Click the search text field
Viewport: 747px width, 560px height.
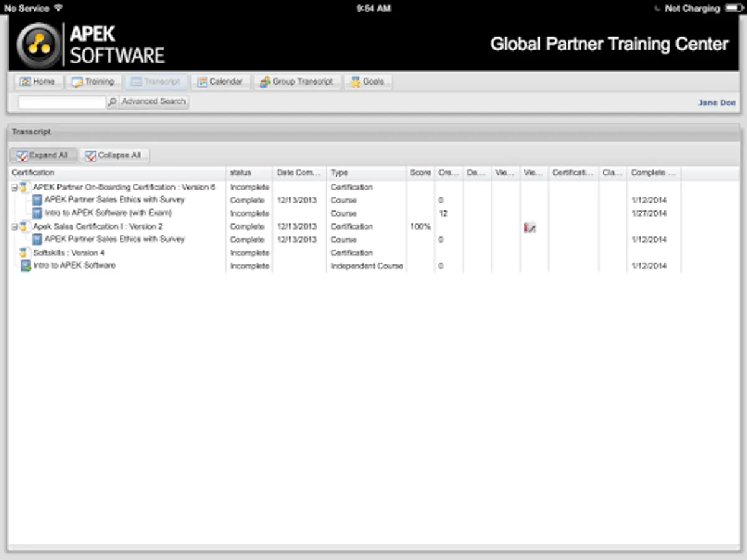click(x=62, y=102)
